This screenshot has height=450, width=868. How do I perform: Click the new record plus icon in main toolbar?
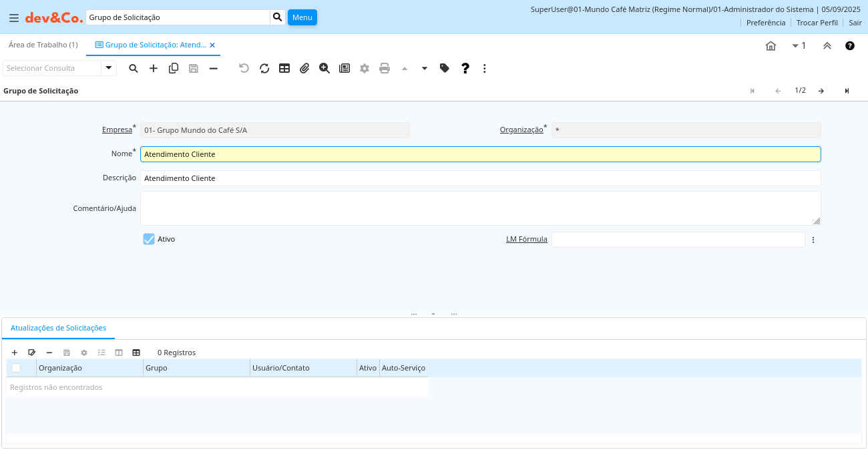click(x=154, y=68)
